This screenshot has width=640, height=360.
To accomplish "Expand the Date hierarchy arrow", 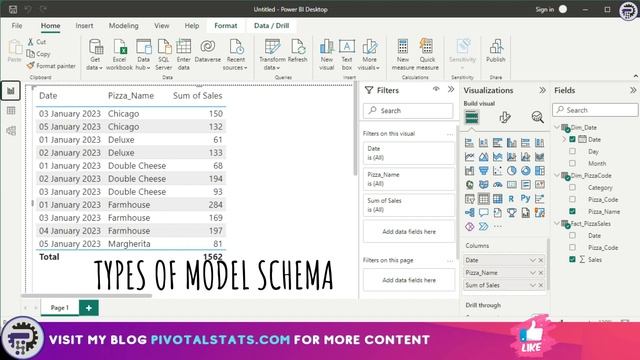I will pyautogui.click(x=564, y=139).
